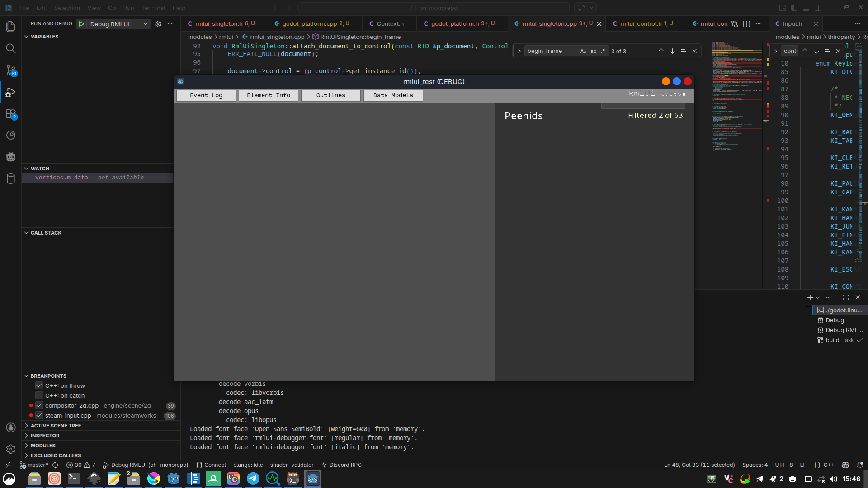Open the Debug RMLUI configuration dropdown

(x=145, y=24)
